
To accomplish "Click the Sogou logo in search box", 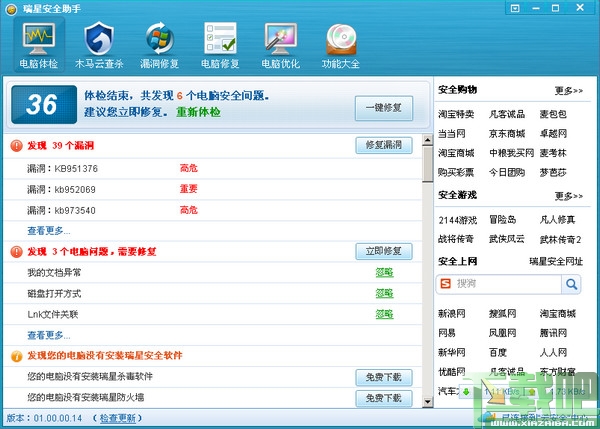I will click(445, 284).
